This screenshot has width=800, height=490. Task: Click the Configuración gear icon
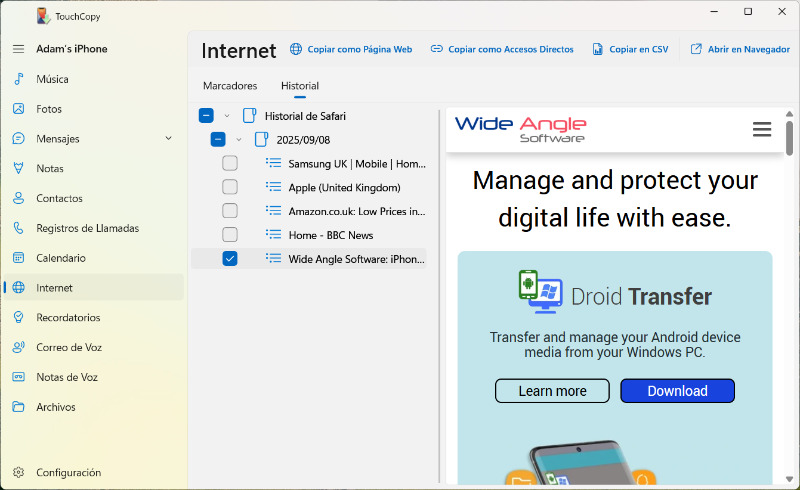coord(18,472)
